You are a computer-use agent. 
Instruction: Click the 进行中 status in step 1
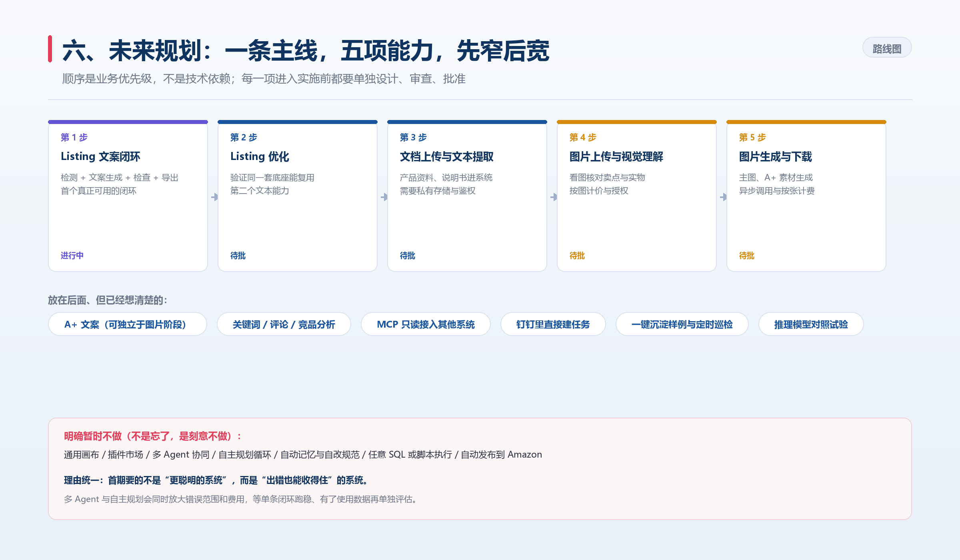click(x=72, y=255)
